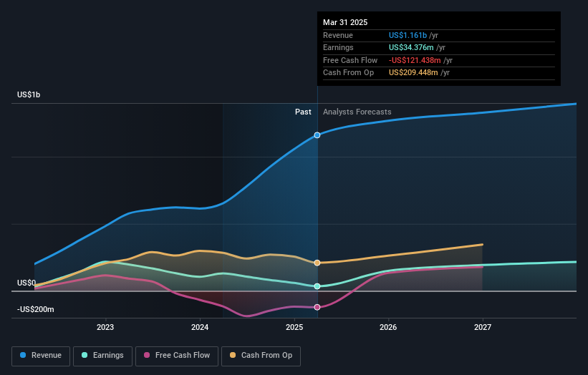Click the Mar 31 2025 tooltip date
This screenshot has height=375, width=588.
pos(345,22)
